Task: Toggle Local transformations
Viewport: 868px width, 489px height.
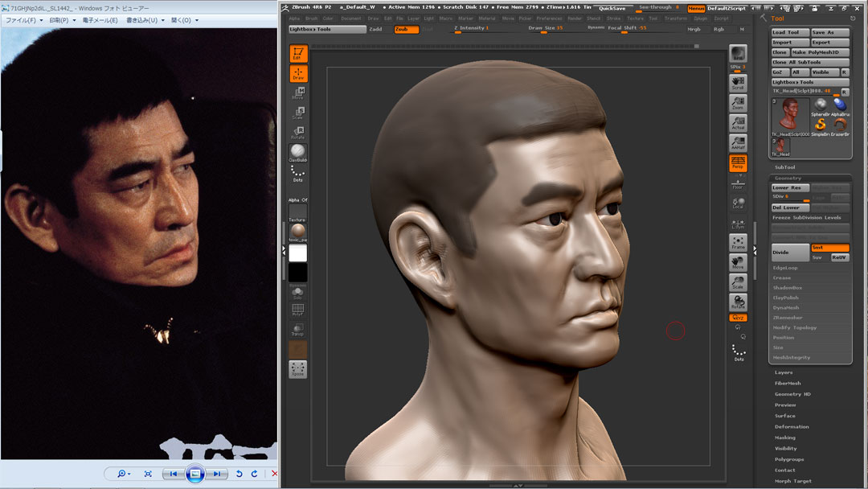Action: pyautogui.click(x=738, y=203)
